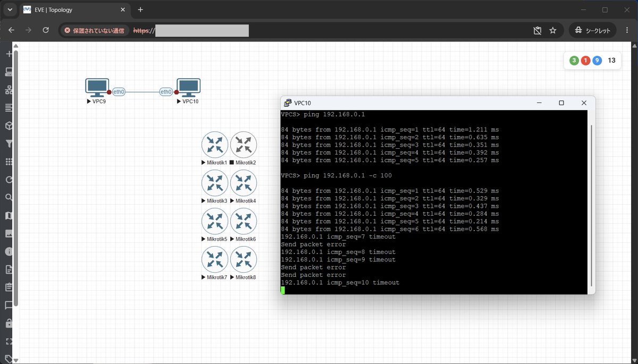Click the 'icmp_seq=7 timeout' terminal line

coord(338,237)
